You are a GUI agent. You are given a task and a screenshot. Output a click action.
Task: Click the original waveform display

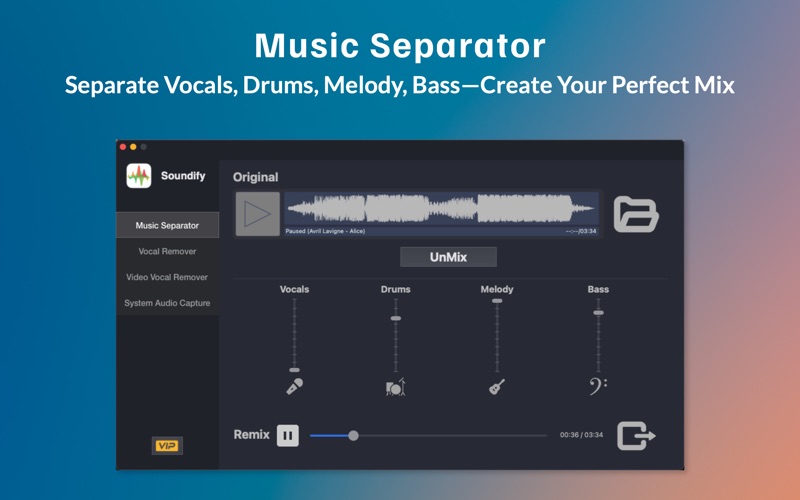pos(441,209)
